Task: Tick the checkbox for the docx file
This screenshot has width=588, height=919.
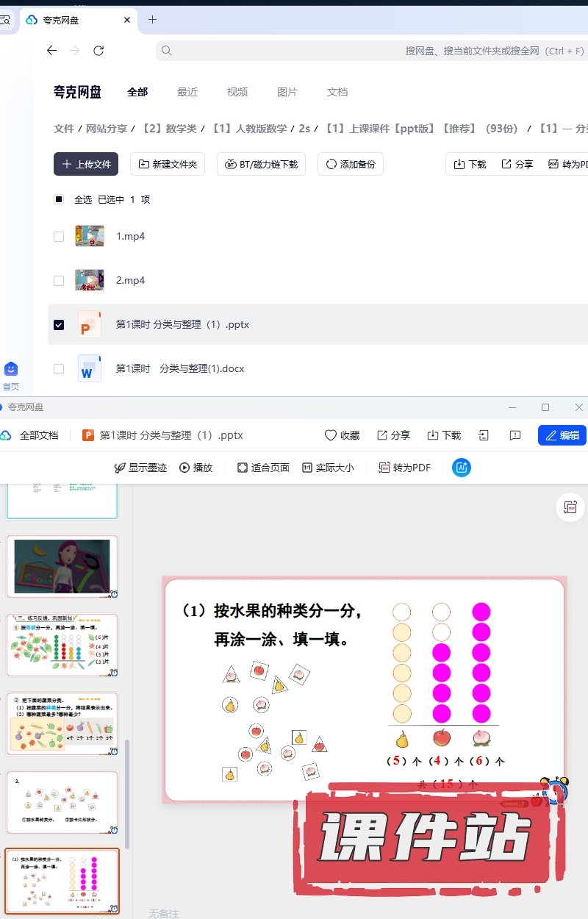Action: click(x=59, y=368)
